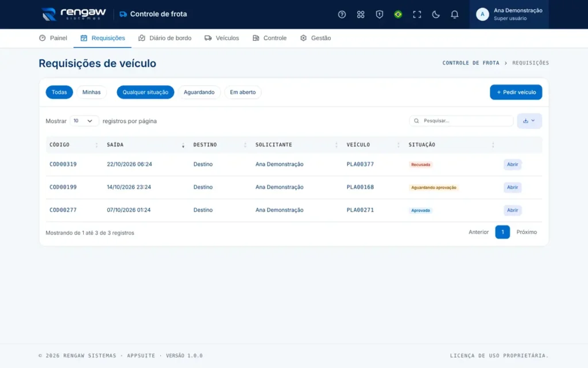The image size is (588, 368).
Task: Open the help question mark icon
Action: (342, 14)
